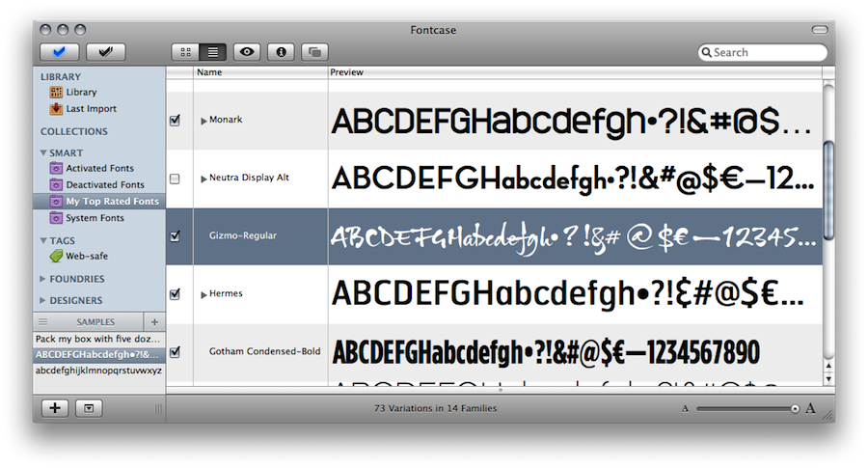Viewport: 868px width, 468px height.
Task: Open the action menu button beside plus
Action: 89,408
